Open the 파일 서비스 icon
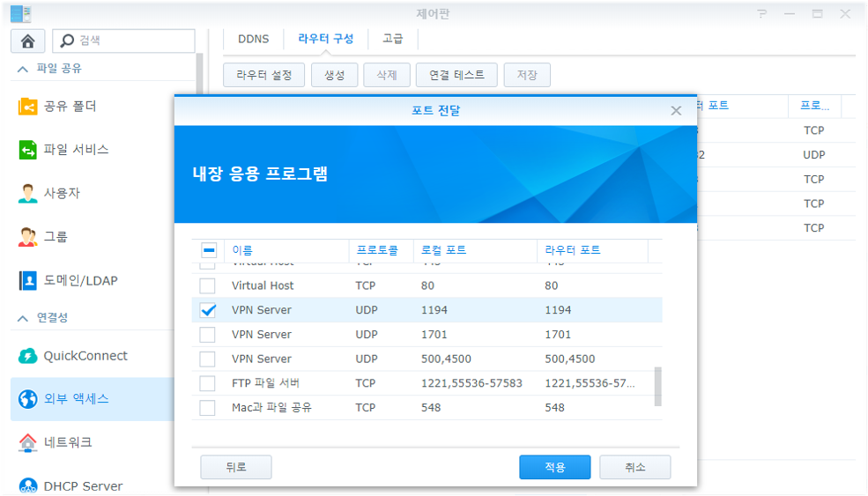Image resolution: width=868 pixels, height=496 pixels. (27, 150)
